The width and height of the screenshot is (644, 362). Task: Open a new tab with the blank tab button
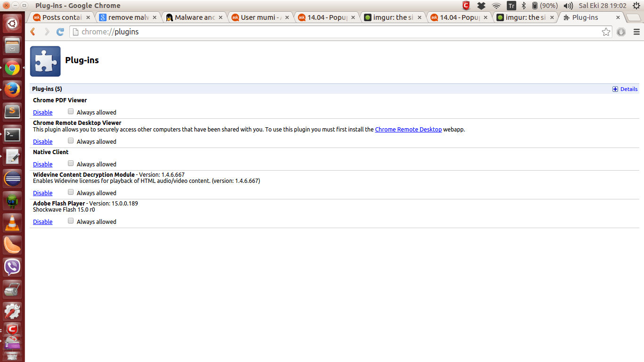(x=634, y=17)
